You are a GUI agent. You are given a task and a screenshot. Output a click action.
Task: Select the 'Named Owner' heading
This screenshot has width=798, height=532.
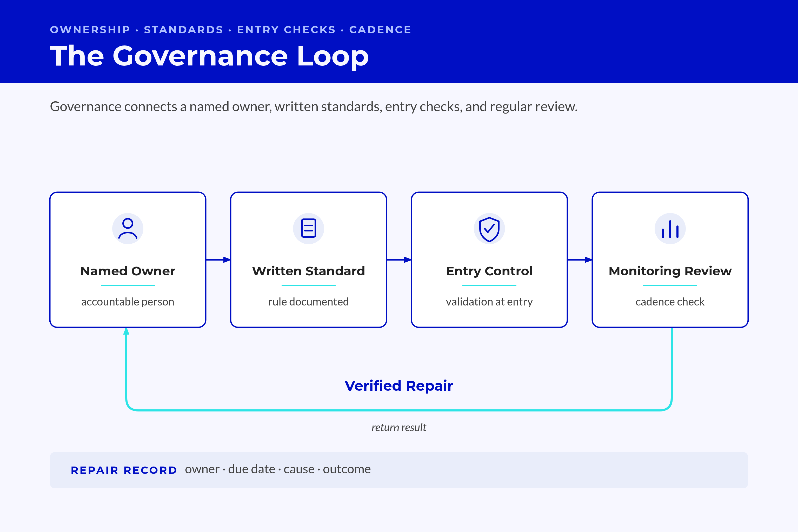point(128,271)
